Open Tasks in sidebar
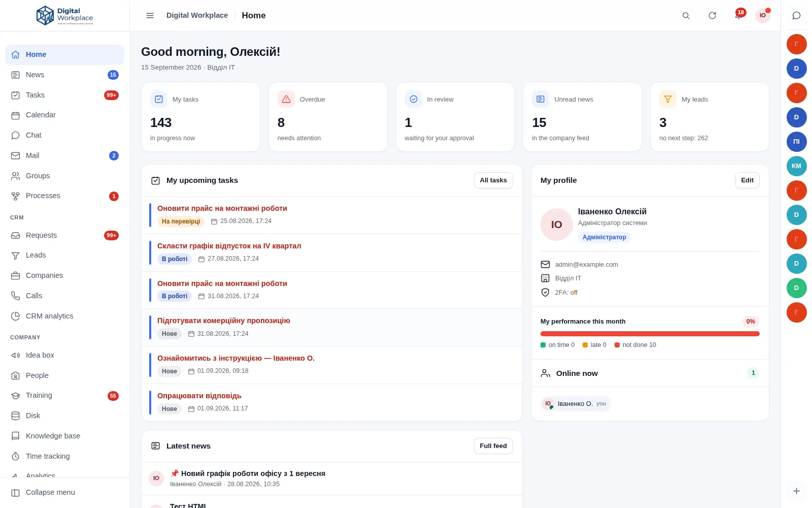 point(64,95)
